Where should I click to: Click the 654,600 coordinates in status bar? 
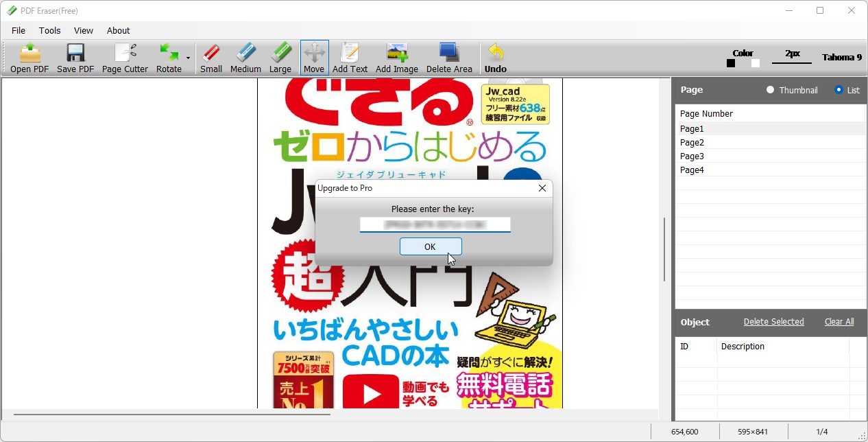684,432
